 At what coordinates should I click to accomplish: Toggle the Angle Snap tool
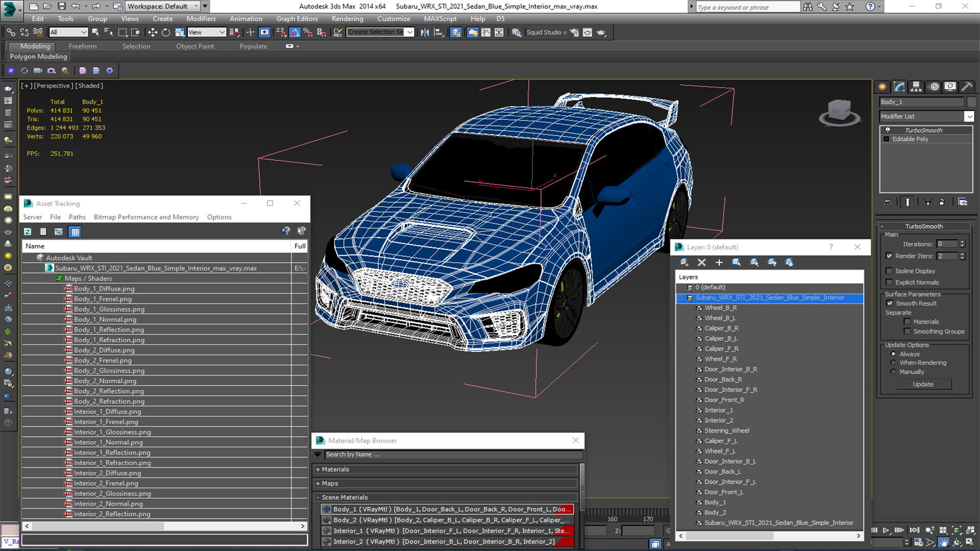pos(295,32)
